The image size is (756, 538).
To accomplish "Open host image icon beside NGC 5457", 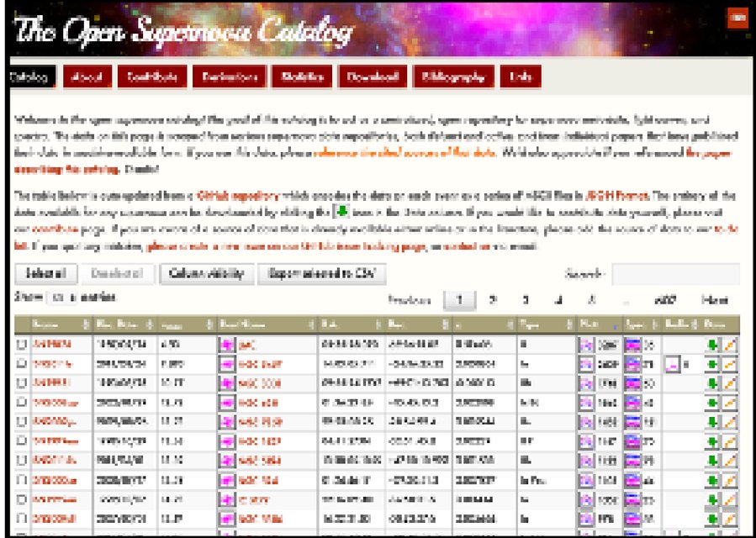I will tap(226, 365).
